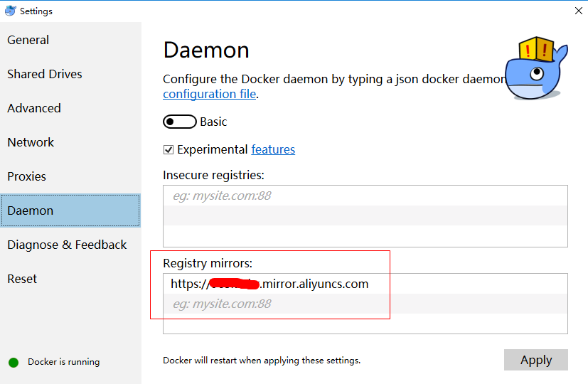Click the Docker whale icon in title bar
Viewport: 588px width, 384px height.
10,11
